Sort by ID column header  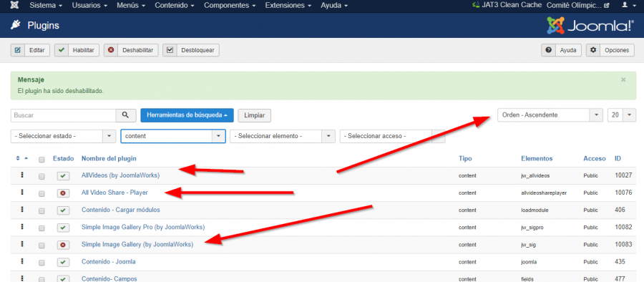(x=618, y=158)
